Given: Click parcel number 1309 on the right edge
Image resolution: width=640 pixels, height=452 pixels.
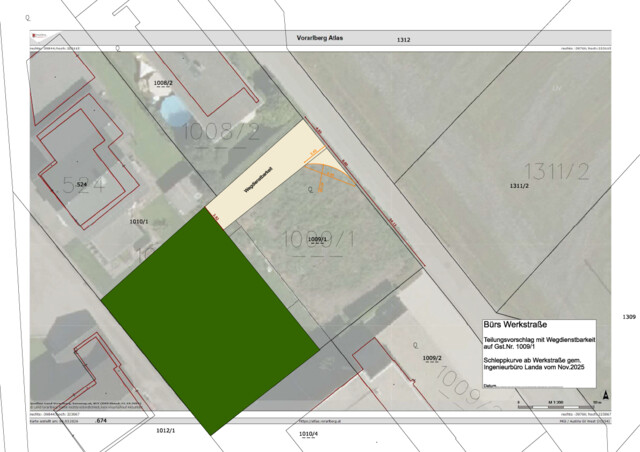Looking at the screenshot, I should [x=628, y=317].
